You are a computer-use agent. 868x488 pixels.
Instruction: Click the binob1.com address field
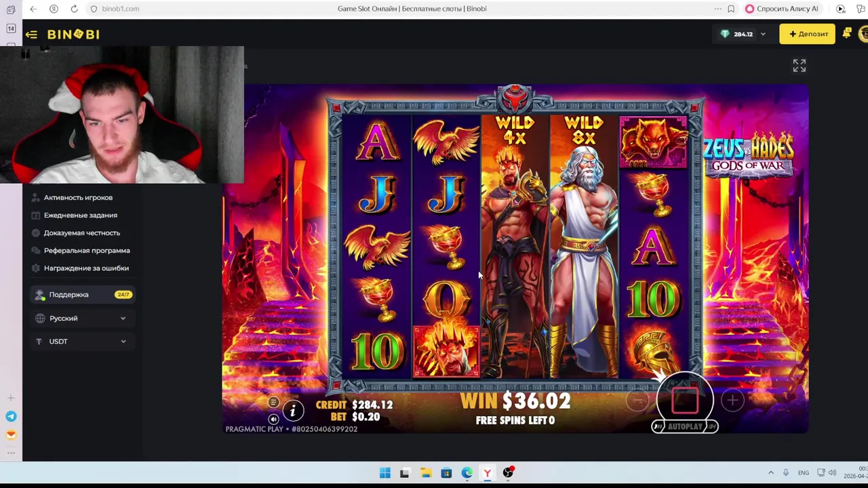121,9
